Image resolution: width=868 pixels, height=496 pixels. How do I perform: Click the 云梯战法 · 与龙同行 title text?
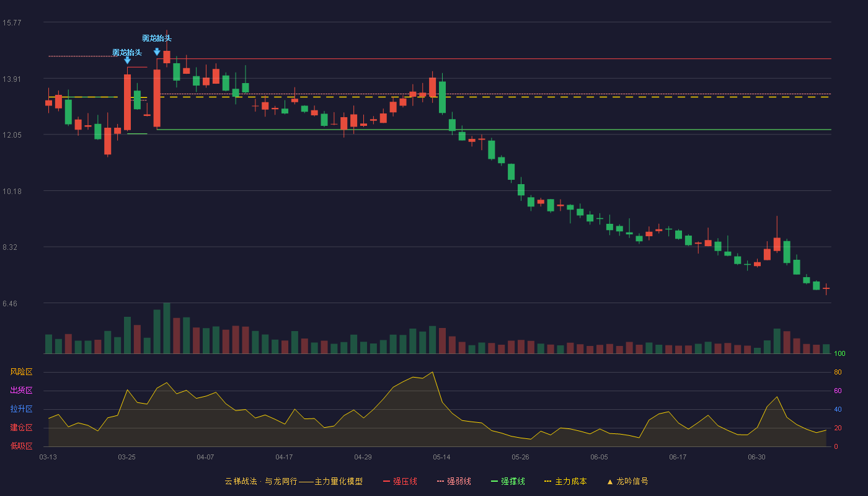tap(260, 482)
